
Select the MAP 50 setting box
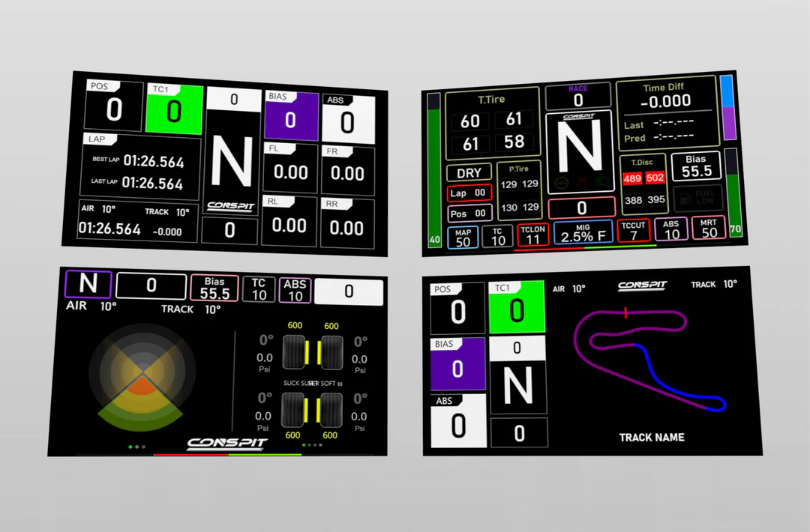tap(463, 237)
